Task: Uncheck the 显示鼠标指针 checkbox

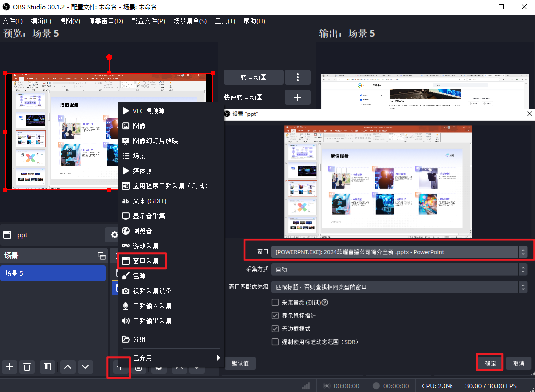Action: point(275,316)
